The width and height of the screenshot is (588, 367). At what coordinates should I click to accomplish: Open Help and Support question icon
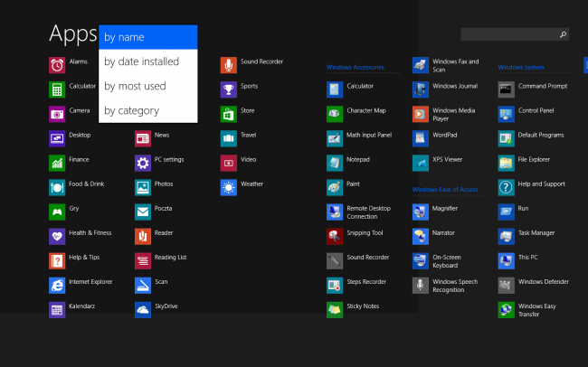[x=507, y=187]
